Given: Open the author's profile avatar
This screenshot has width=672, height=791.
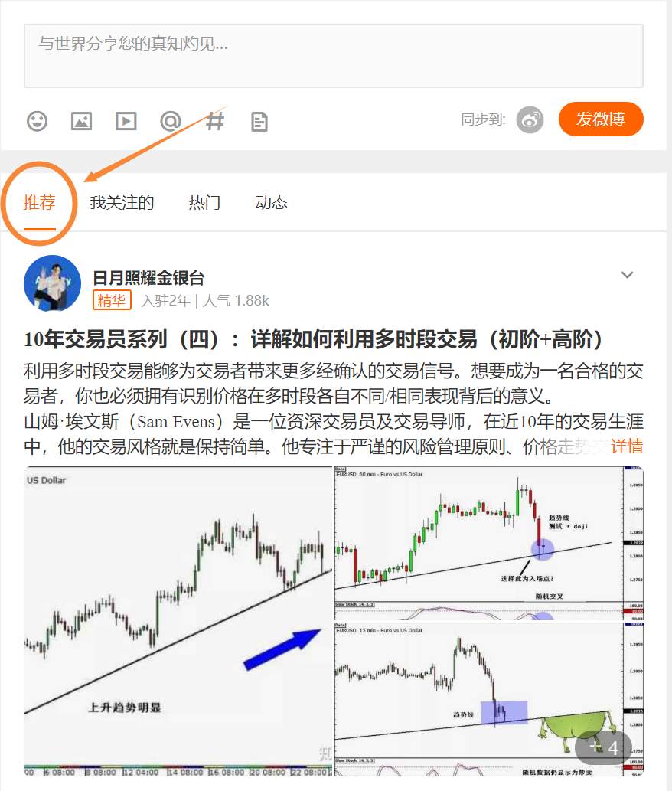Looking at the screenshot, I should [x=53, y=283].
